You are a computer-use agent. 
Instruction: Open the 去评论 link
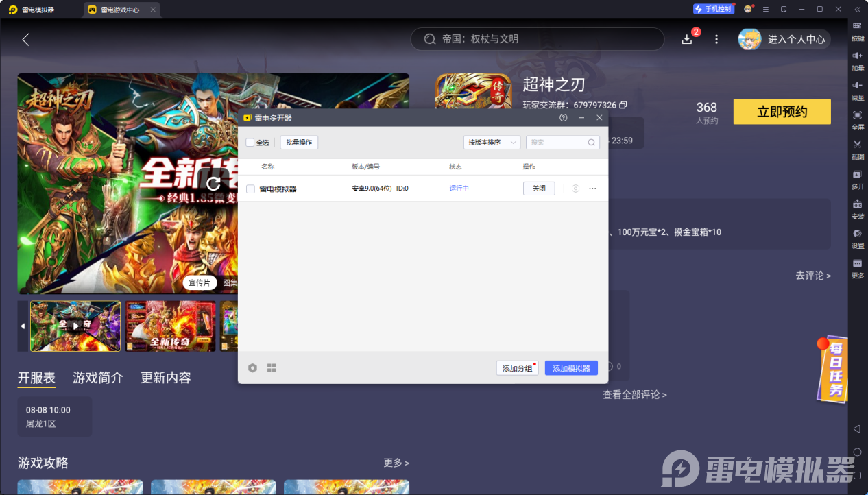click(x=813, y=275)
